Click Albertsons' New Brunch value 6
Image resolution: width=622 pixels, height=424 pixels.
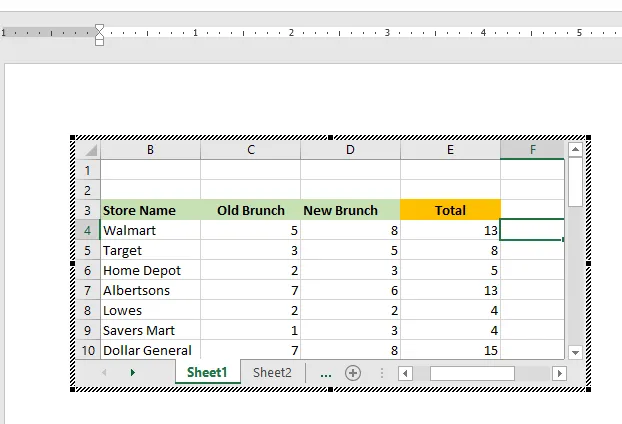(350, 290)
